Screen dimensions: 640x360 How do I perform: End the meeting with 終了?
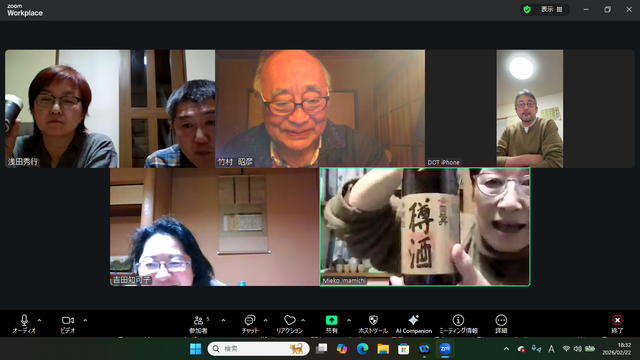pos(617,324)
